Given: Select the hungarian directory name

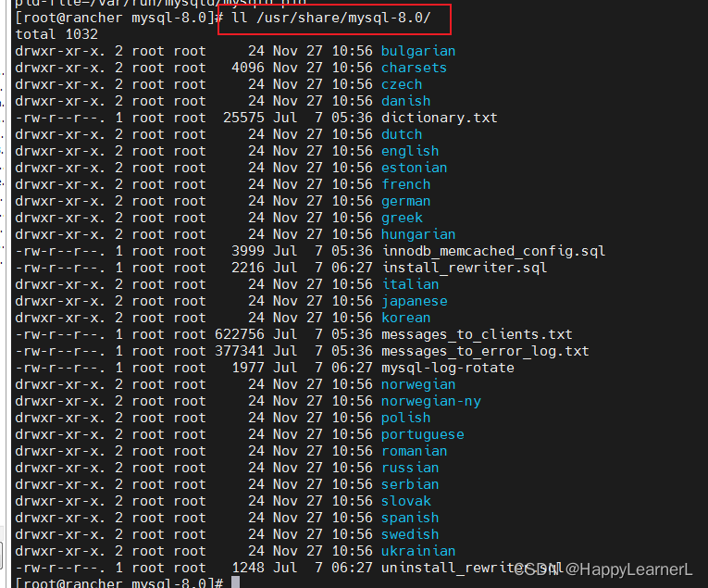Looking at the screenshot, I should (418, 234).
